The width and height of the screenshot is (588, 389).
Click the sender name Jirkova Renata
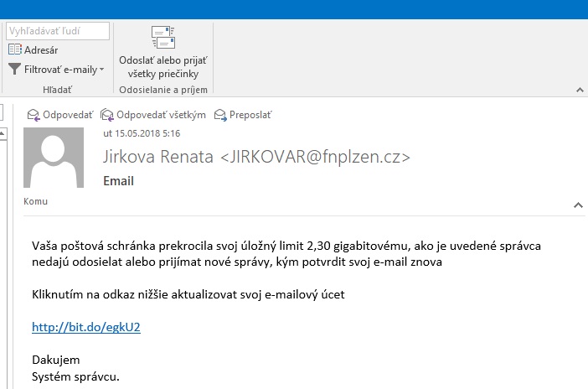coord(158,157)
